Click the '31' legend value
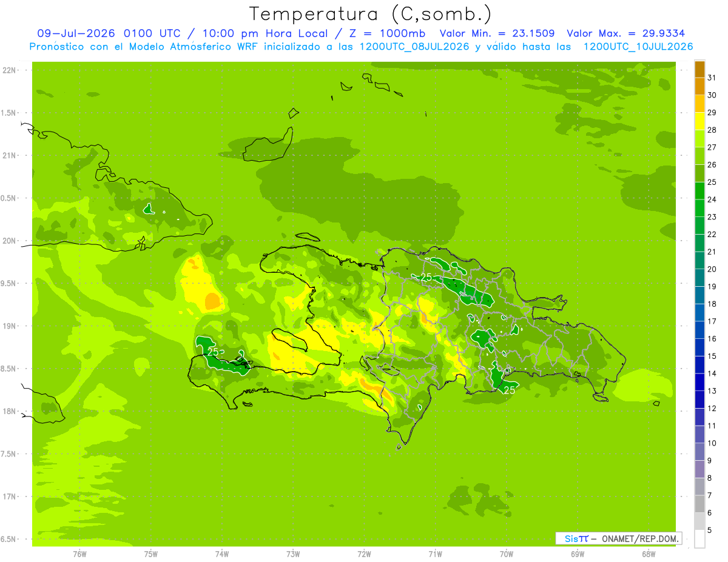728x562 pixels. tap(712, 77)
